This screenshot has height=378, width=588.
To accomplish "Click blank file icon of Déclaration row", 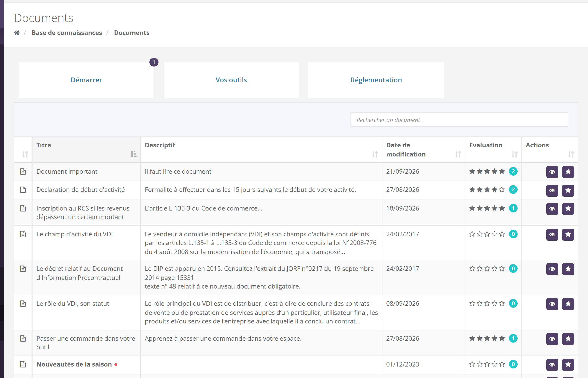I will [x=23, y=189].
